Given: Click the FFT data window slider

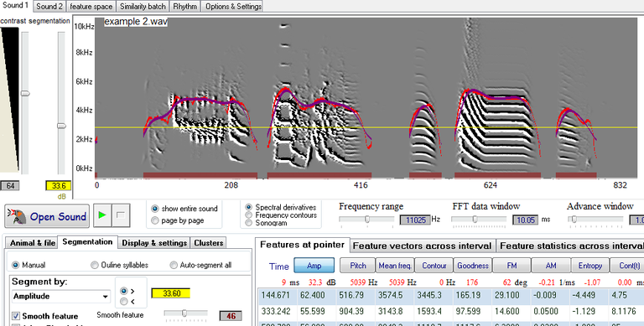Looking at the screenshot, I should (x=475, y=220).
